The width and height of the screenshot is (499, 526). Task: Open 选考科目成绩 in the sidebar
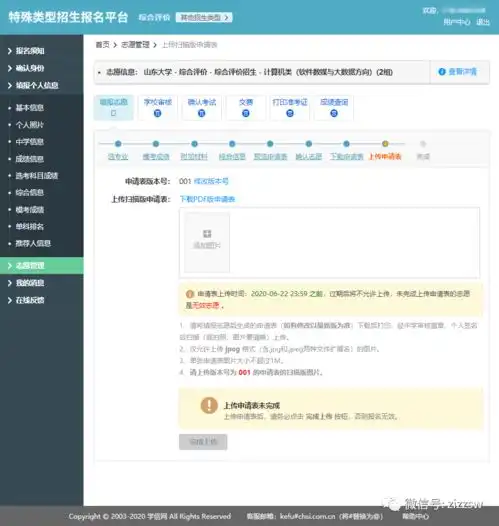37,175
